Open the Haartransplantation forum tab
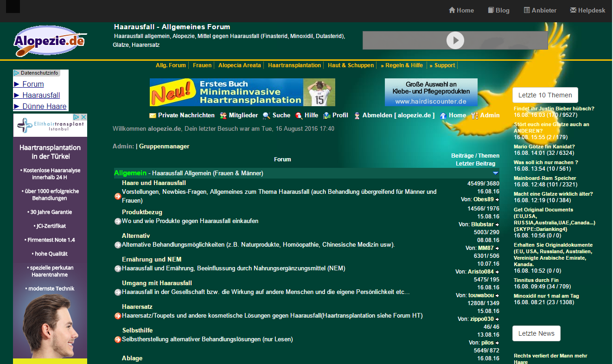The height and width of the screenshot is (364, 613). pos(294,65)
